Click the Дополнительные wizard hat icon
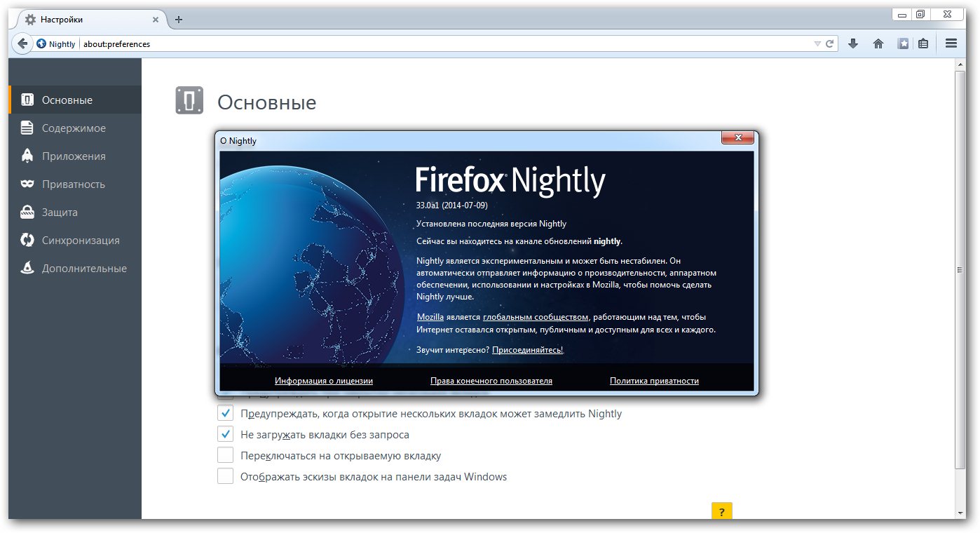This screenshot has width=980, height=533. click(x=27, y=268)
